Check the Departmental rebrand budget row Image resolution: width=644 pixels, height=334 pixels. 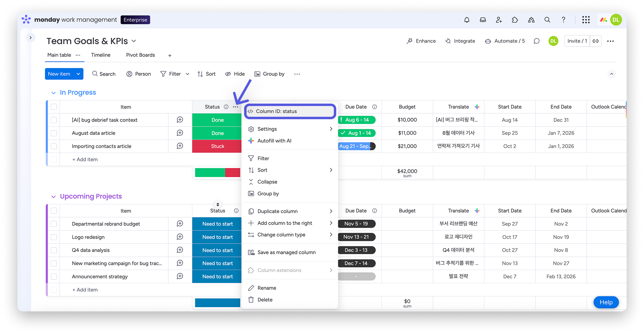tap(54, 224)
